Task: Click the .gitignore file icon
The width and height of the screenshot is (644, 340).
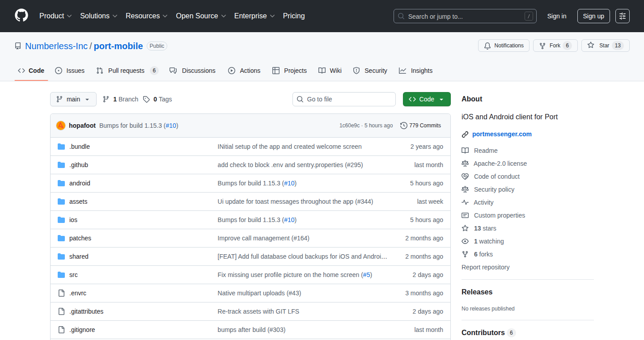Action: [61, 330]
